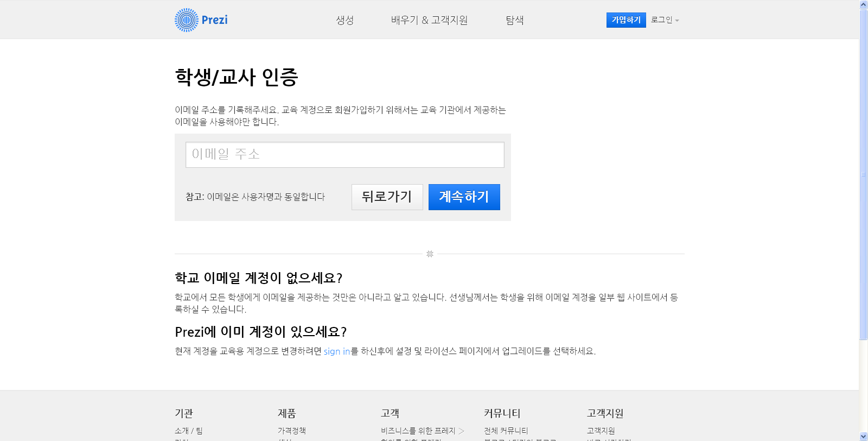Click the Prezi logo
The height and width of the screenshot is (441, 868).
201,20
